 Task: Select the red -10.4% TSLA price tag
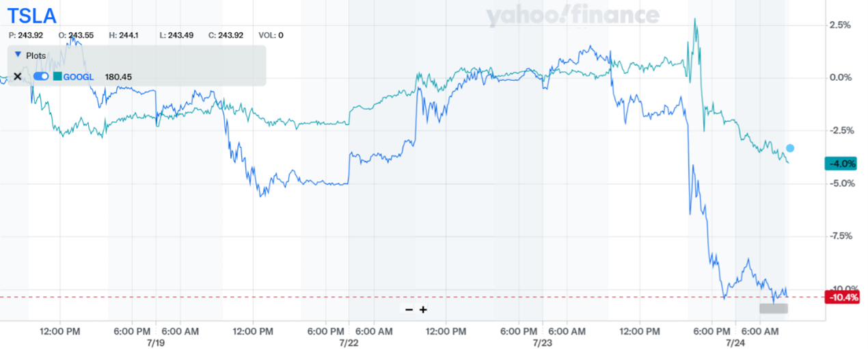(841, 297)
